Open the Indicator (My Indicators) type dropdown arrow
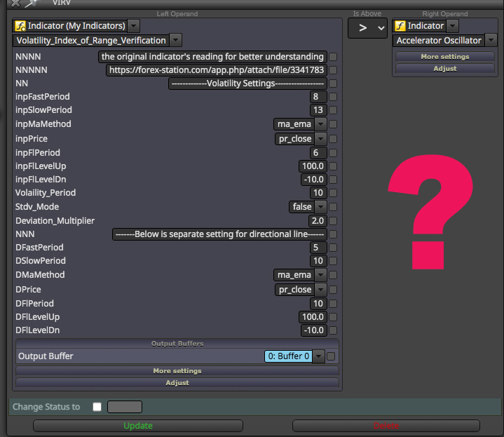This screenshot has height=437, width=504. click(x=133, y=26)
